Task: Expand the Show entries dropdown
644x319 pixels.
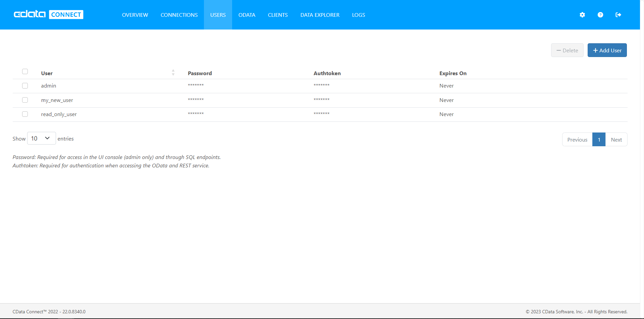Action: point(41,138)
